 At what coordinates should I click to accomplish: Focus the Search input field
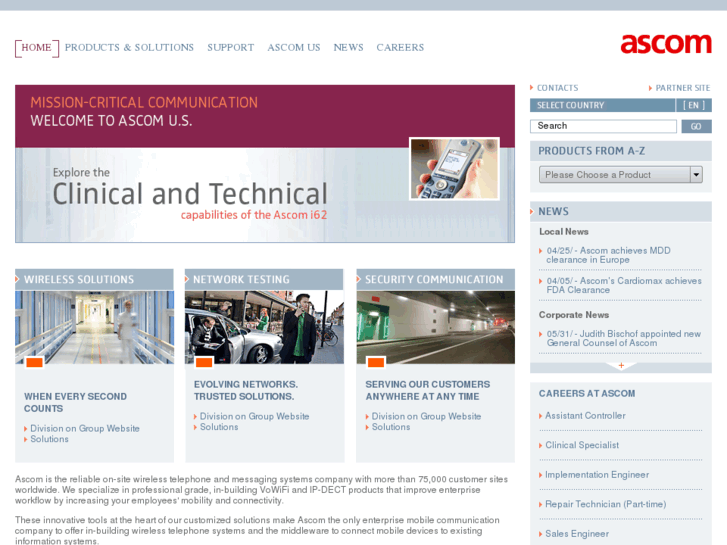(603, 126)
